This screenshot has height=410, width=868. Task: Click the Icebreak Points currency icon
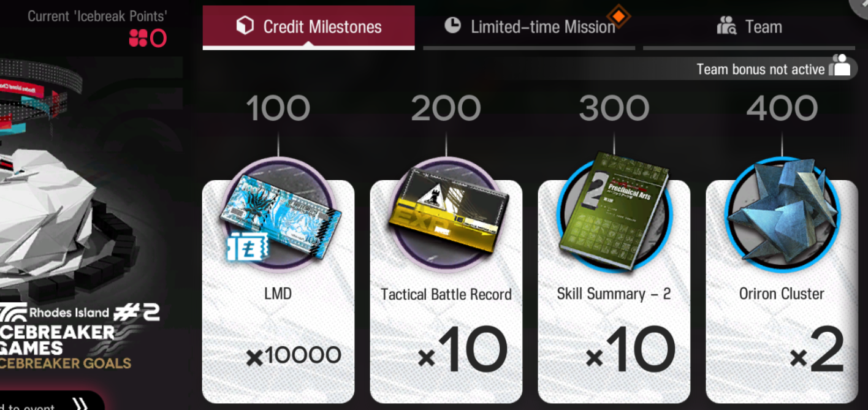(x=138, y=39)
